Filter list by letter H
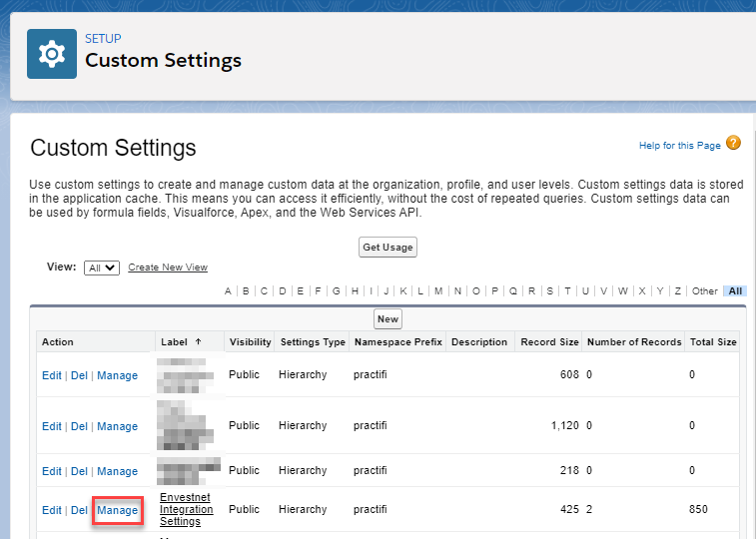This screenshot has height=539, width=756. click(355, 290)
